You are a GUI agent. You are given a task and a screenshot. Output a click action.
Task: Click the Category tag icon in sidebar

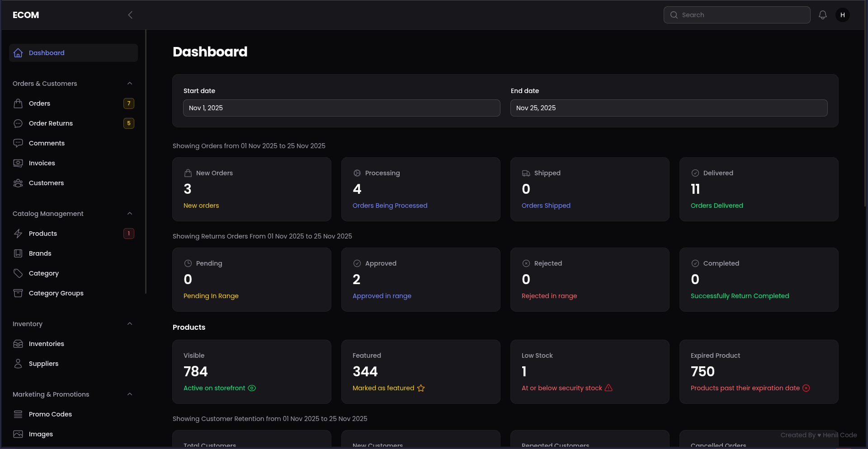(x=18, y=273)
